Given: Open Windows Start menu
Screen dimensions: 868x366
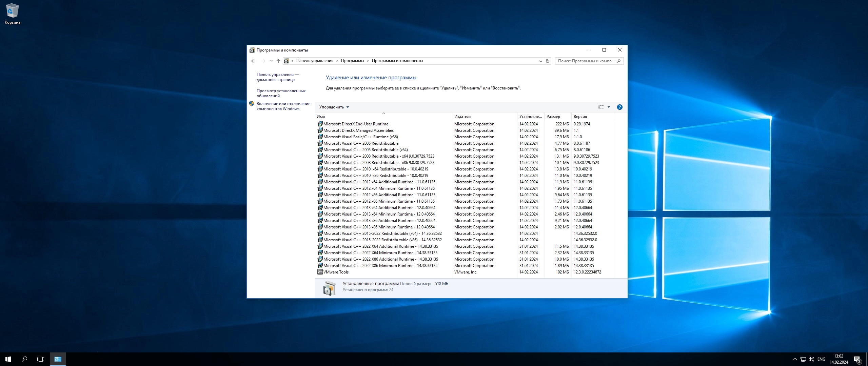Looking at the screenshot, I should (x=8, y=359).
